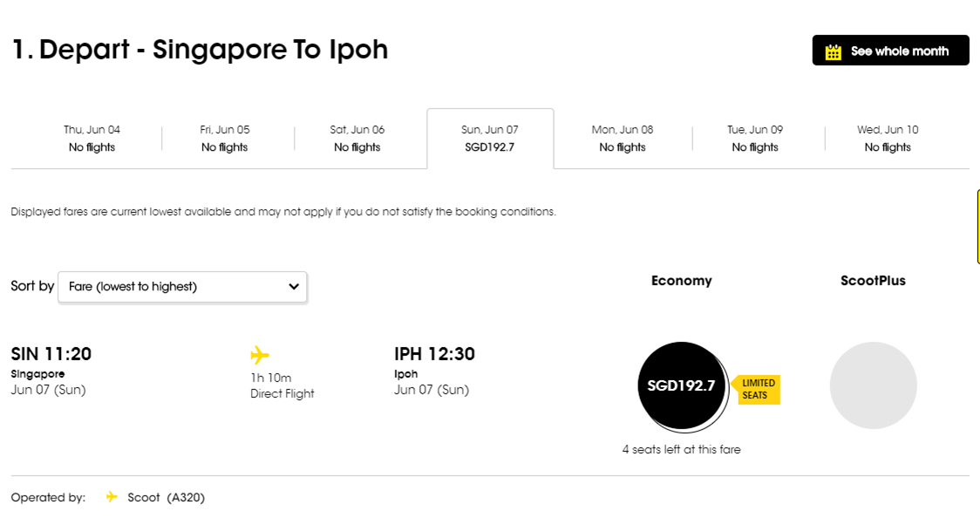The image size is (980, 518).
Task: Click the Economy column header
Action: pos(681,281)
